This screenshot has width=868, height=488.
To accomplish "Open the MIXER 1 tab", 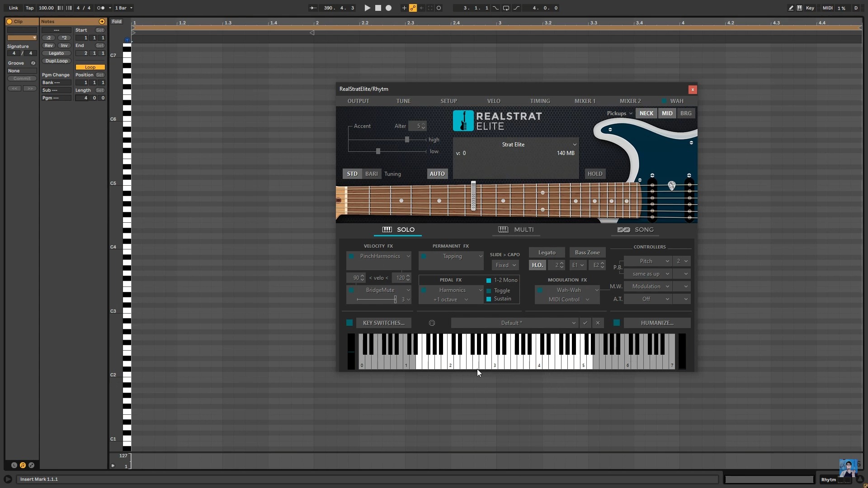I will tap(585, 101).
